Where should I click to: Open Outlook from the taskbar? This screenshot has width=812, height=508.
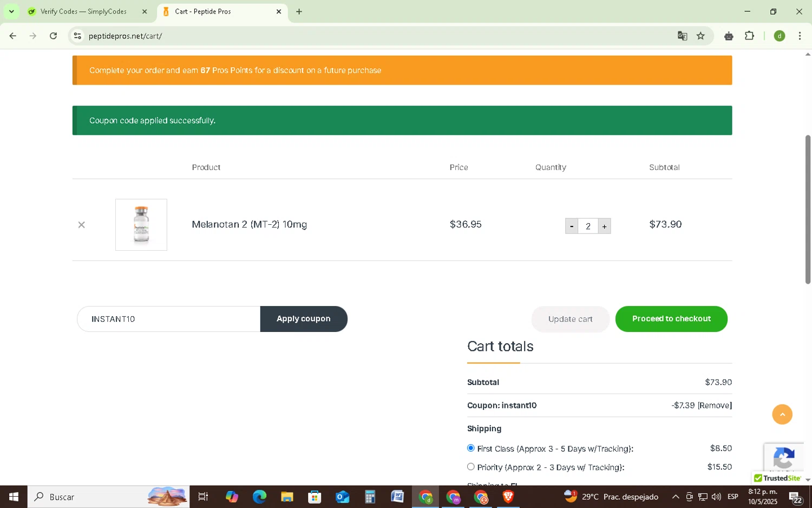(x=342, y=497)
